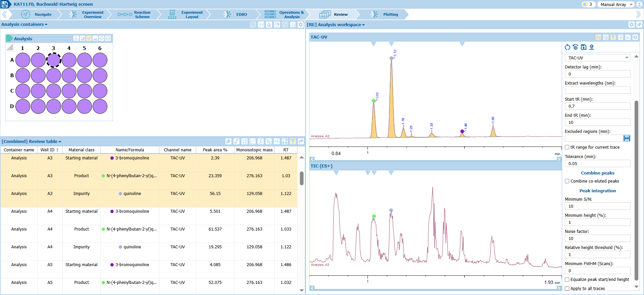
Task: Click the scatter plot icon in Review table
Action: pos(253,142)
